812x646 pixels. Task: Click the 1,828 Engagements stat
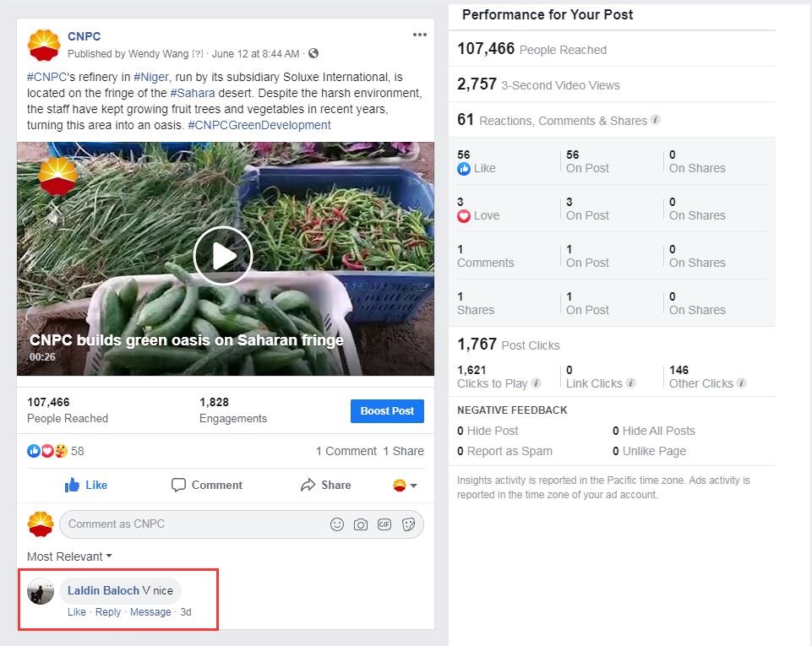coord(233,410)
